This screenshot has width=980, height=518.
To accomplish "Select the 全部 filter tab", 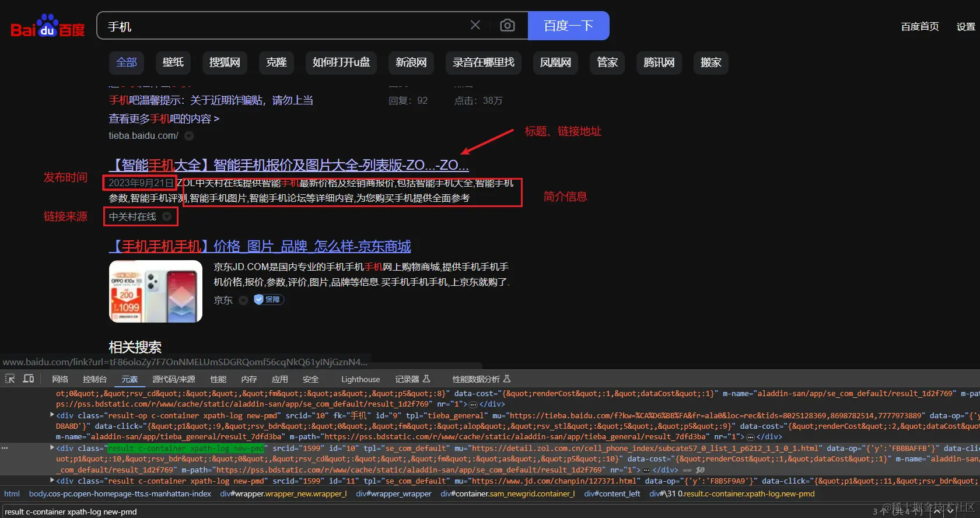I will pyautogui.click(x=127, y=62).
